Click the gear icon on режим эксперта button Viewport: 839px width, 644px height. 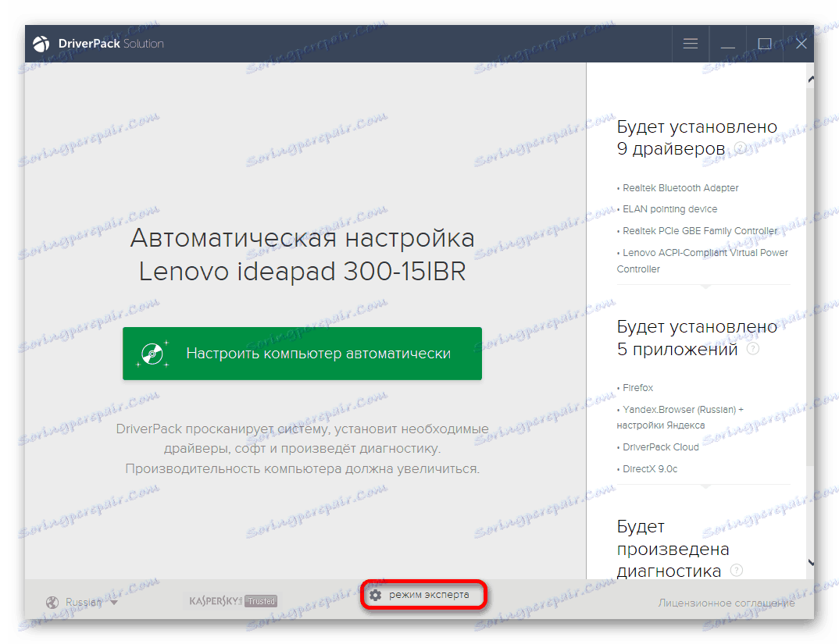coord(377,595)
